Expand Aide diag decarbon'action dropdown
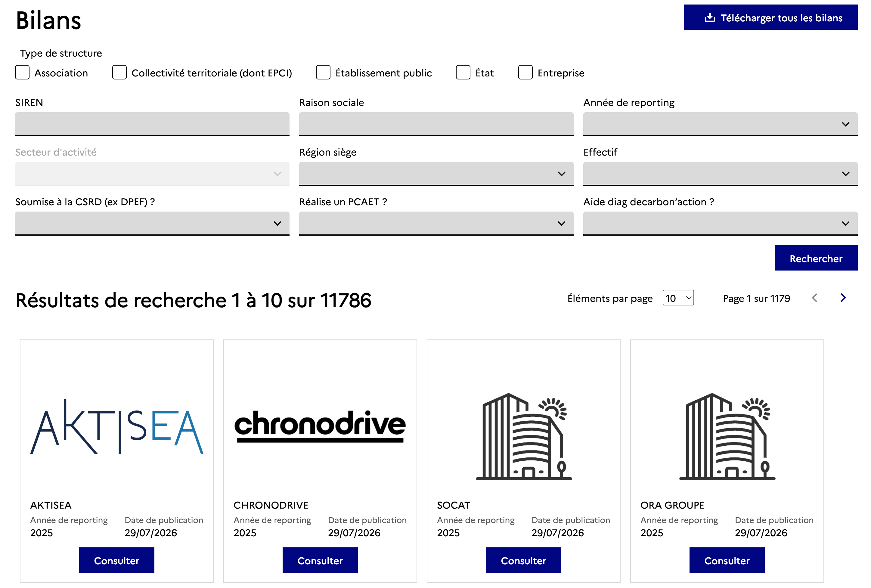The height and width of the screenshot is (588, 871). coord(720,223)
